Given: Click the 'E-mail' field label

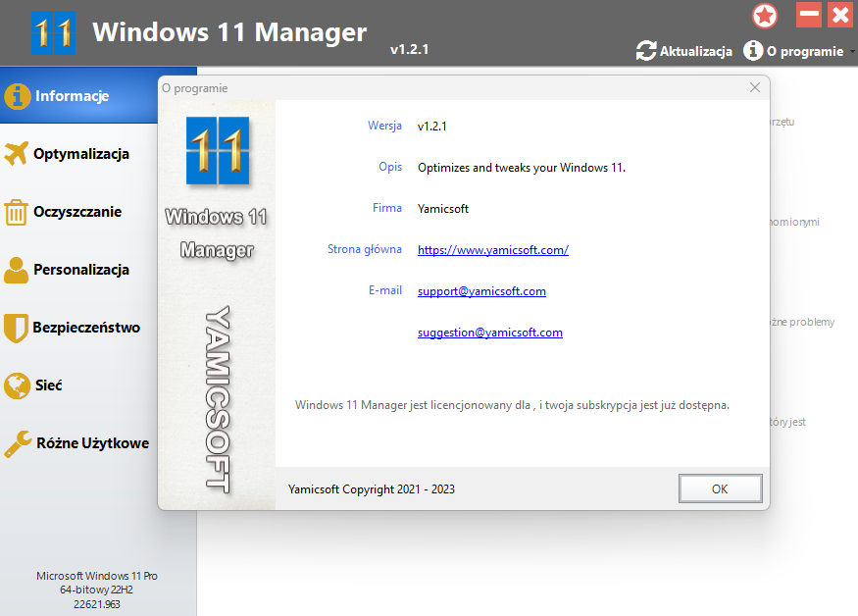Looking at the screenshot, I should [385, 290].
